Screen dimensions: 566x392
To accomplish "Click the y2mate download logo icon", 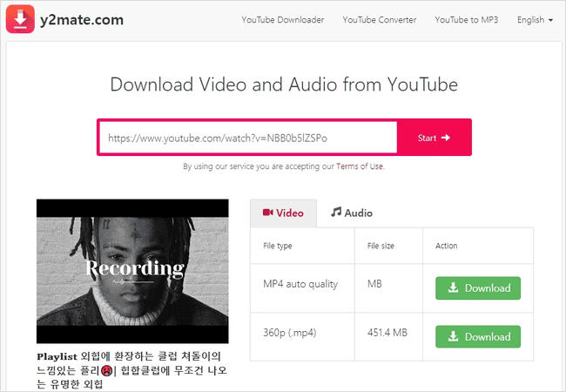I will click(x=20, y=19).
